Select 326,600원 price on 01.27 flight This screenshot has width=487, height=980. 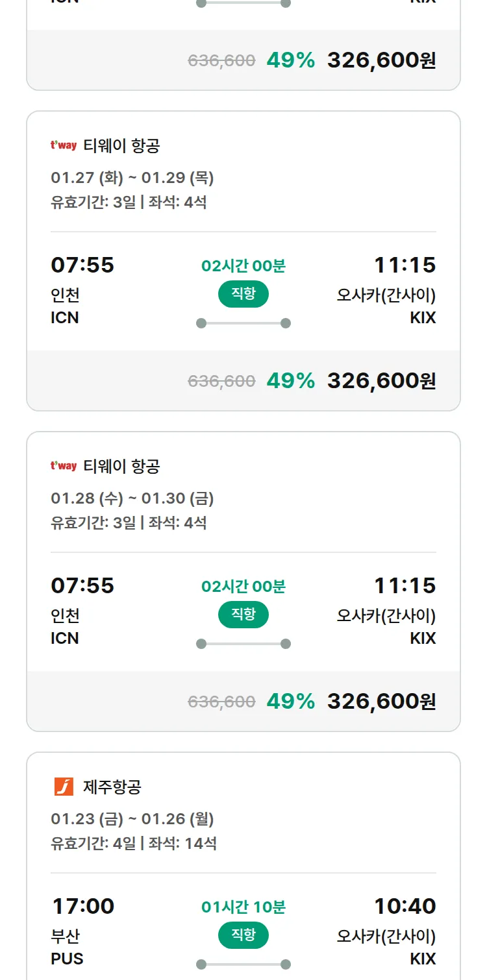pos(381,380)
